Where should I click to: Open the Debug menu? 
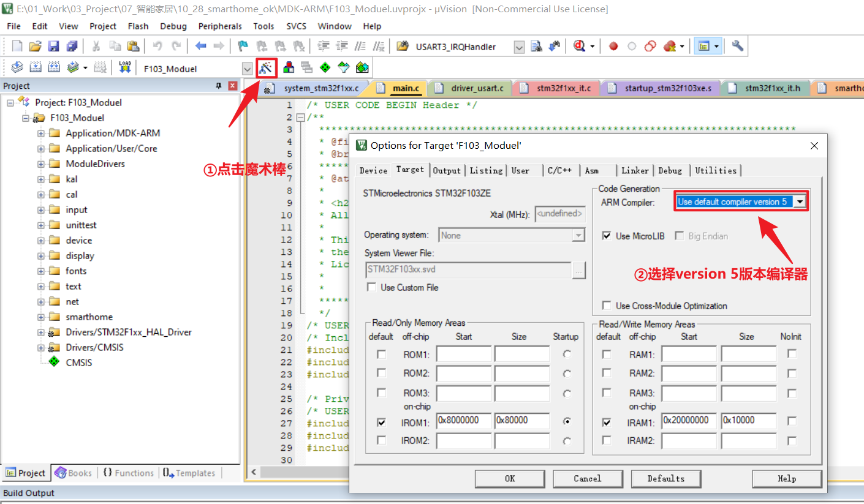(x=173, y=26)
